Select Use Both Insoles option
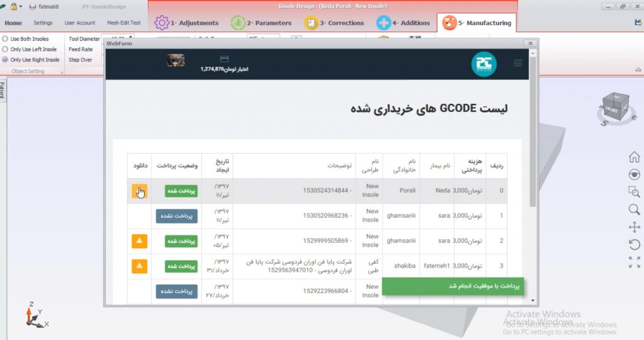 25,38
